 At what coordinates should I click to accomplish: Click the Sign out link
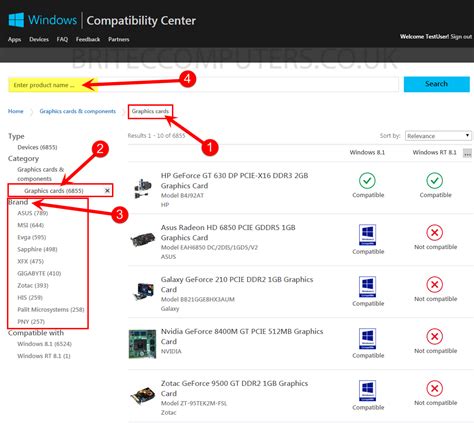click(x=461, y=37)
